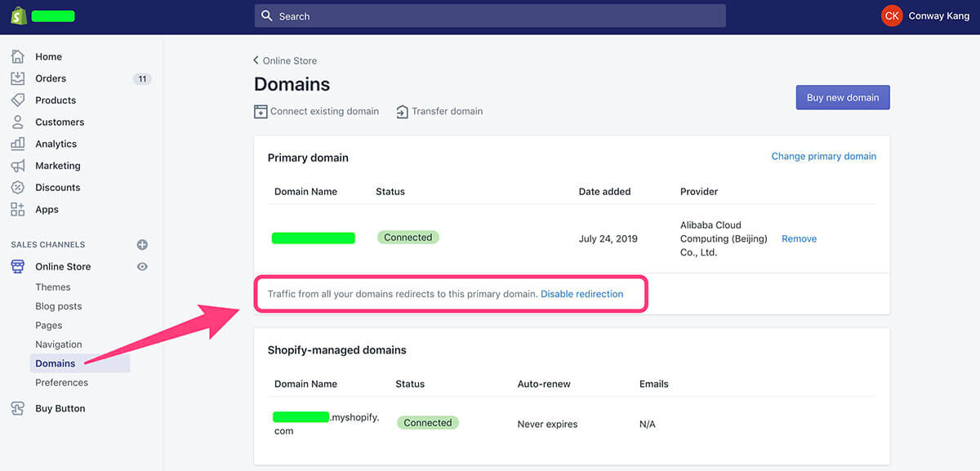Click the Marketing megaphone icon

(18, 166)
